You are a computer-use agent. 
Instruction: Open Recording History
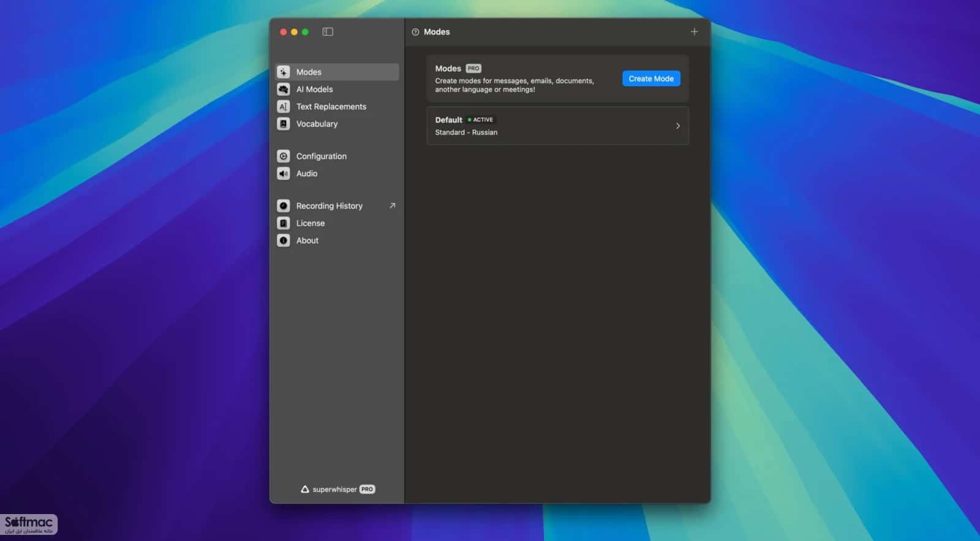click(x=337, y=206)
